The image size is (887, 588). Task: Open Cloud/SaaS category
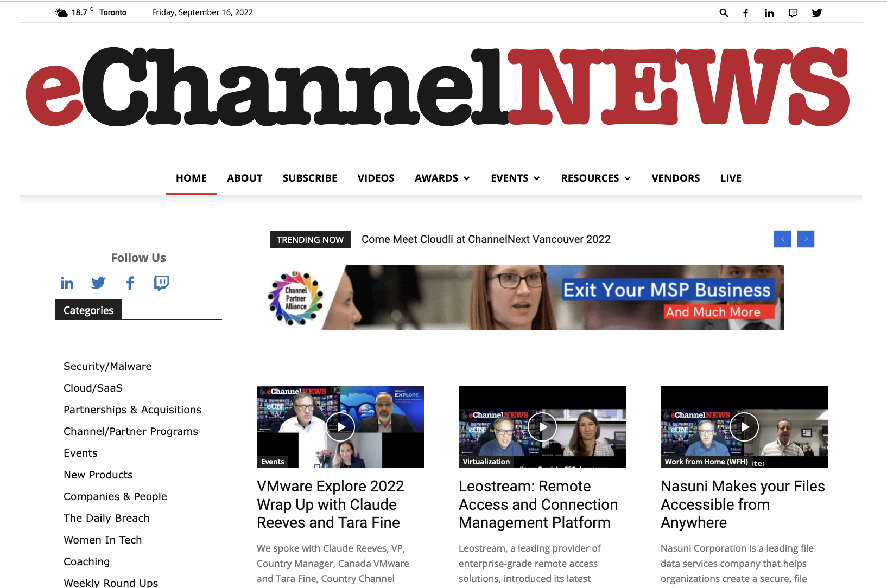pyautogui.click(x=93, y=388)
